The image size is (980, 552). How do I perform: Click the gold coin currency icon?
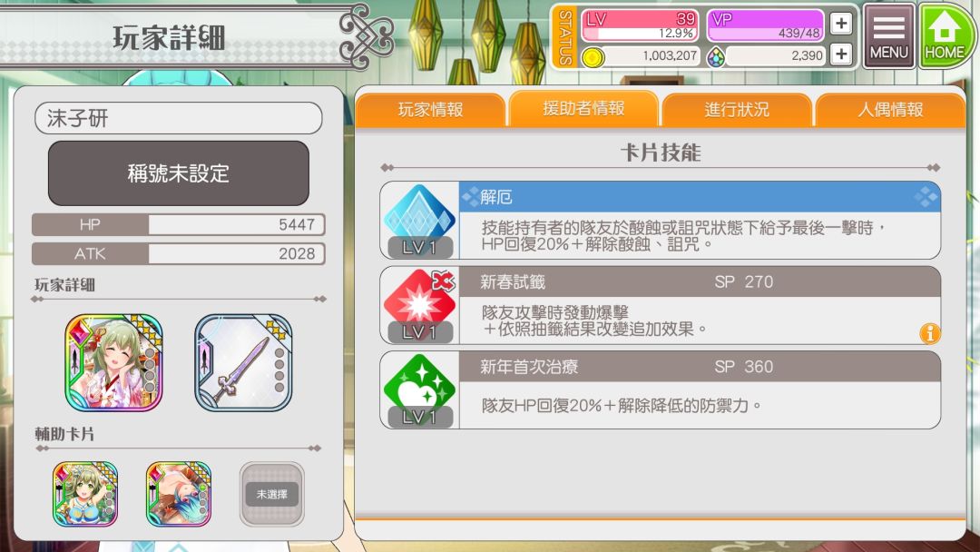coord(593,57)
